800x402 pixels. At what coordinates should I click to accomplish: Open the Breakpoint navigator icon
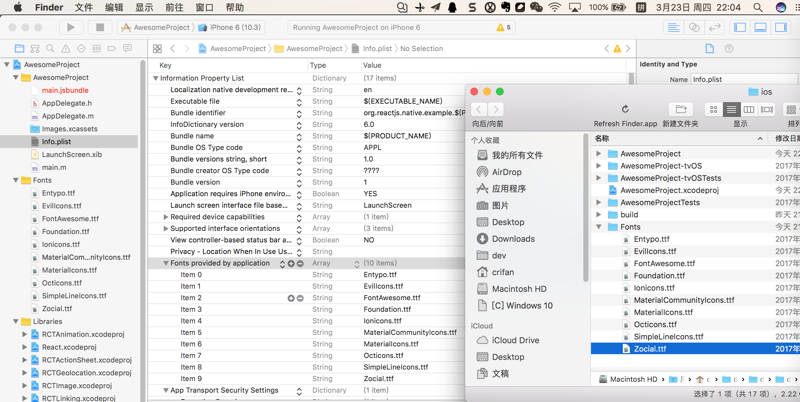click(112, 48)
